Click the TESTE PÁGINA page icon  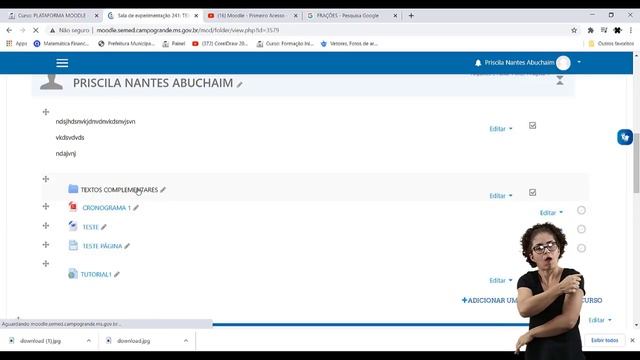tap(73, 245)
